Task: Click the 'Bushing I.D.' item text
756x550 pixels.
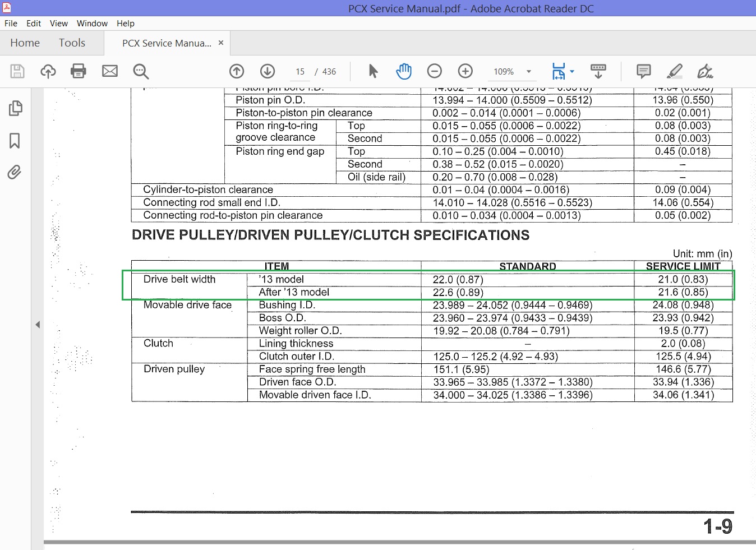Action: (x=287, y=305)
